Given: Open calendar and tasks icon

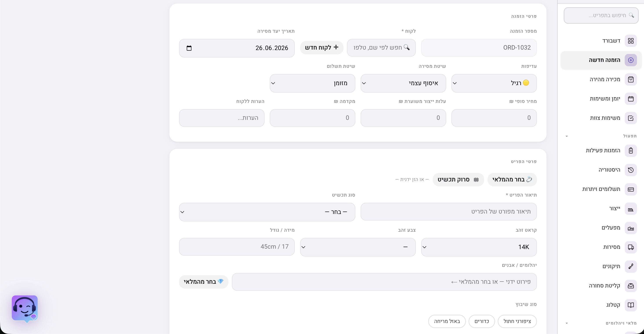Looking at the screenshot, I should click(x=630, y=99).
